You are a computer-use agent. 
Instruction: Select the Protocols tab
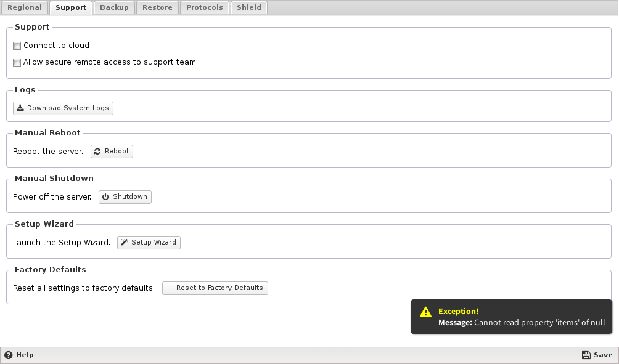pyautogui.click(x=205, y=7)
